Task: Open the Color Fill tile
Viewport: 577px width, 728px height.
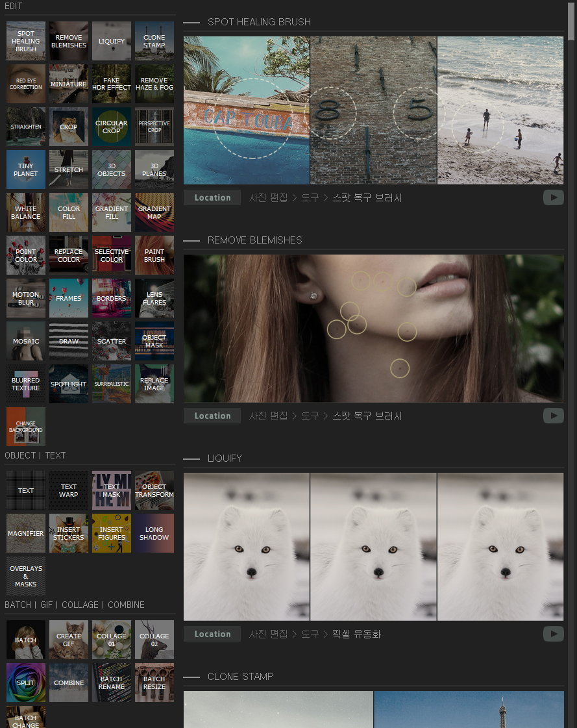Action: [69, 212]
